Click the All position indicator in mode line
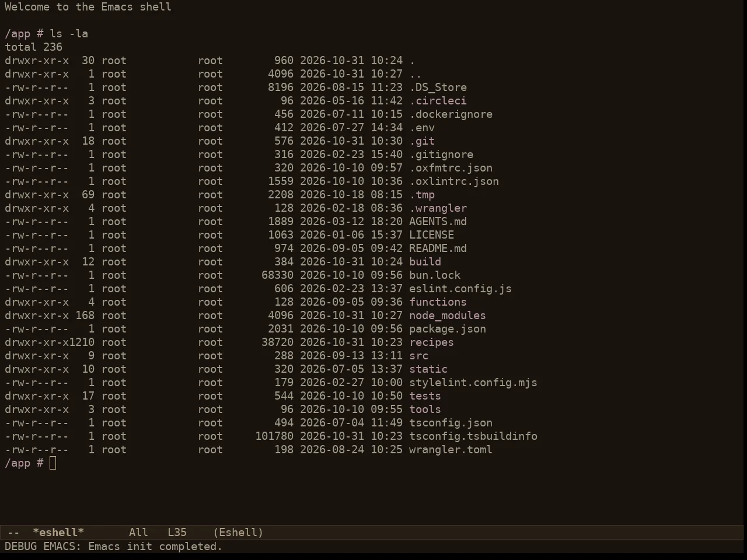Viewport: 747px width, 560px height. (138, 533)
